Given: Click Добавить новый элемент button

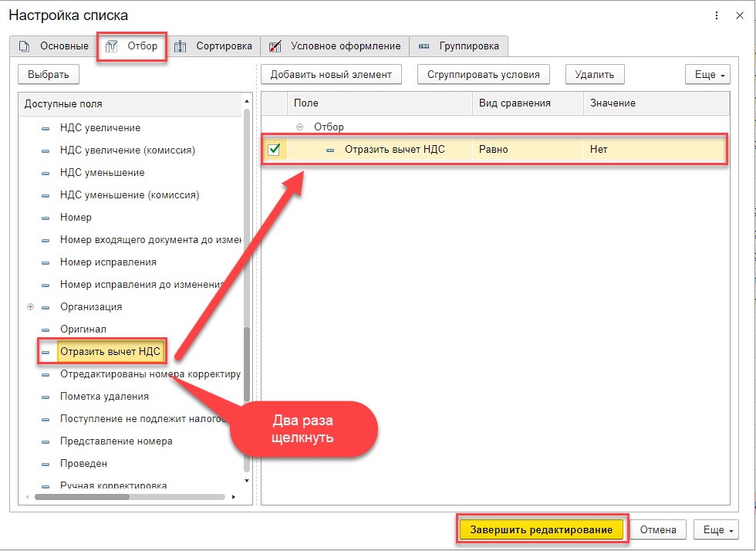Looking at the screenshot, I should coord(331,75).
